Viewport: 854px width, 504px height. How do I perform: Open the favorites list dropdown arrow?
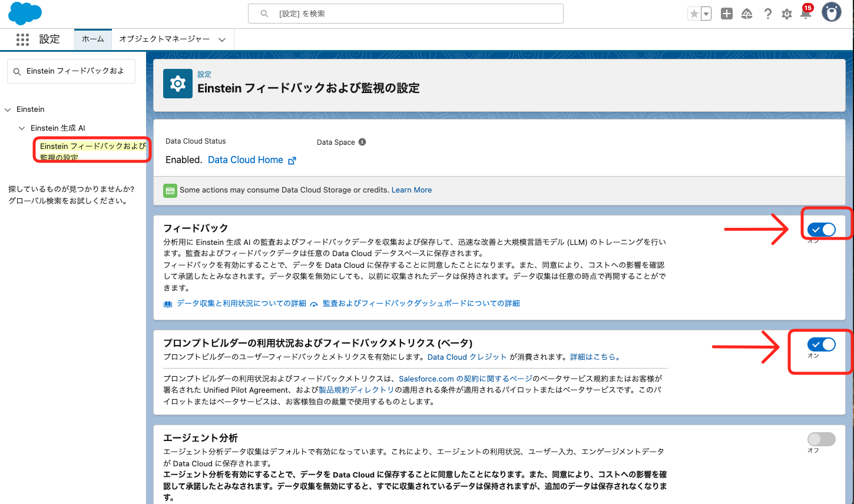point(706,14)
